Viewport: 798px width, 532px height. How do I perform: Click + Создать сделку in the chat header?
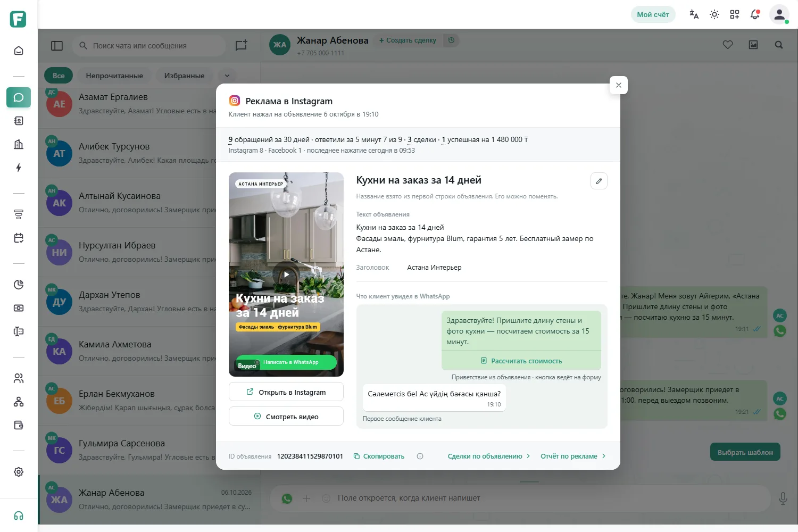pos(408,40)
